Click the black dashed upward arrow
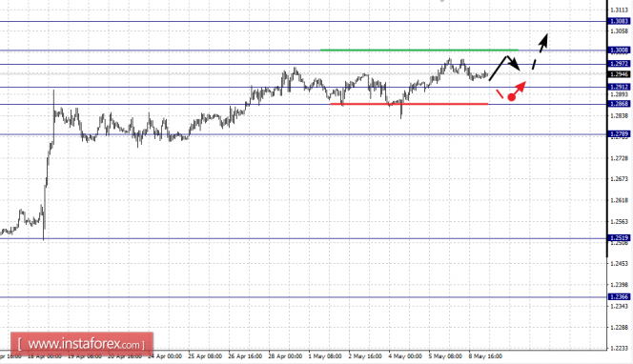Viewport: 633px width, 364px height. tap(541, 51)
